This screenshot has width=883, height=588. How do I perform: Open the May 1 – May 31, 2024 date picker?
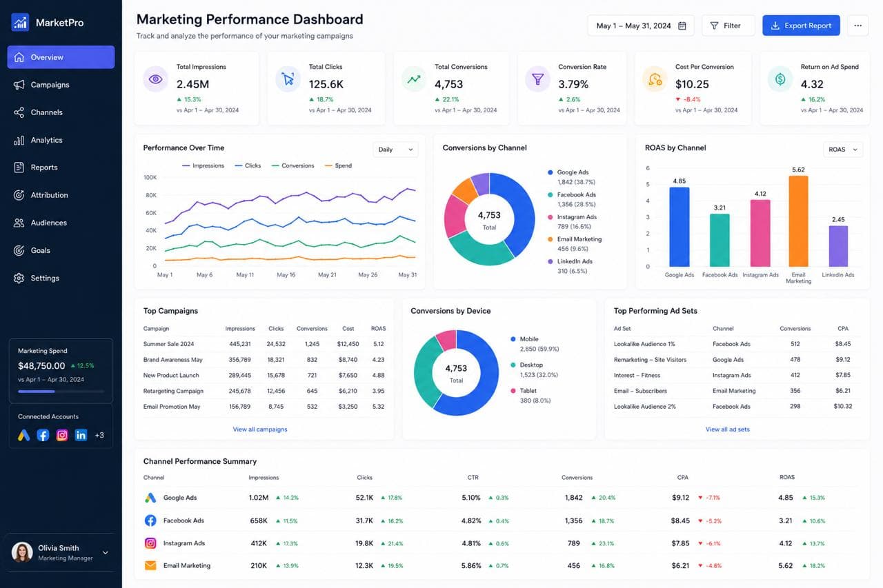point(641,26)
